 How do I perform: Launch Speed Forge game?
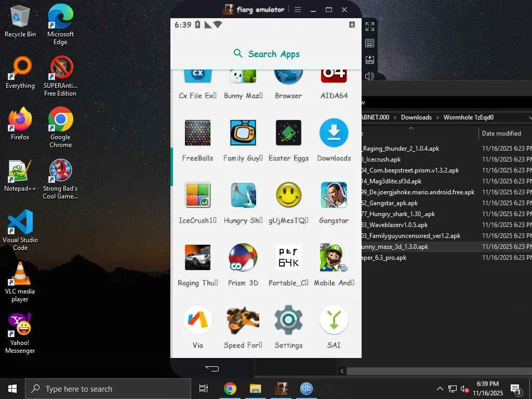coord(243,327)
